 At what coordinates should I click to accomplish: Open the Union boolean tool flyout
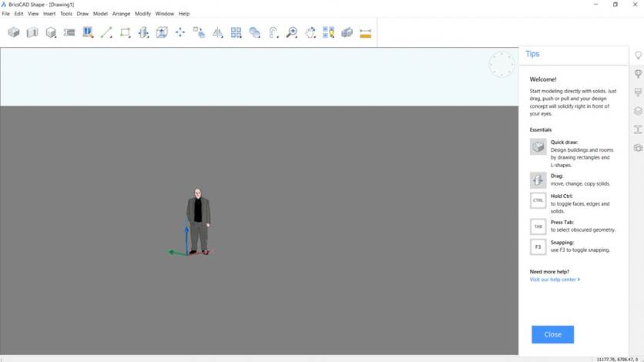pyautogui.click(x=255, y=32)
